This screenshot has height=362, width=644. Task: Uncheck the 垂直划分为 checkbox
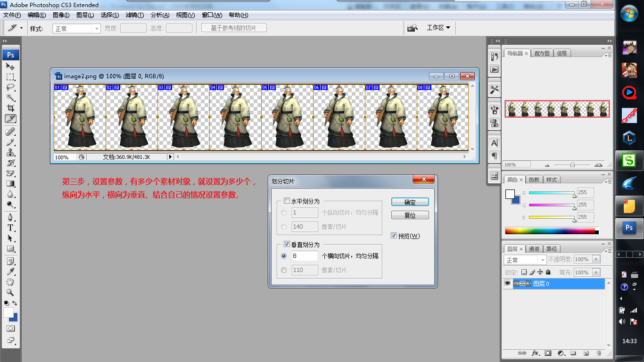287,245
